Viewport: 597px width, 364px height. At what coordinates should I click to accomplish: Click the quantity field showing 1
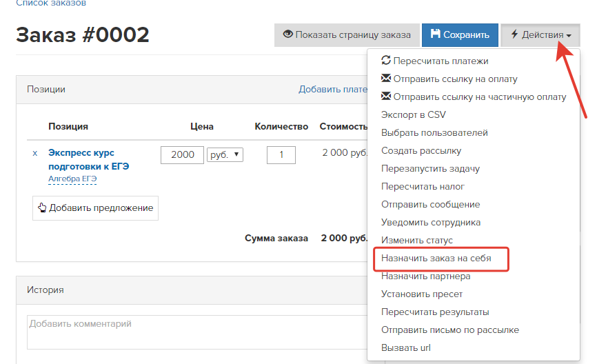click(281, 155)
